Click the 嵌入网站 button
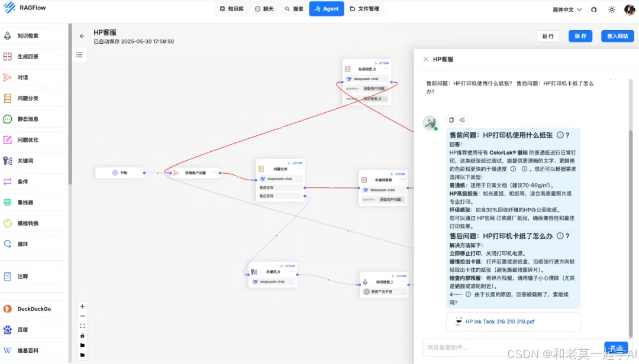639x364 pixels. pyautogui.click(x=617, y=36)
